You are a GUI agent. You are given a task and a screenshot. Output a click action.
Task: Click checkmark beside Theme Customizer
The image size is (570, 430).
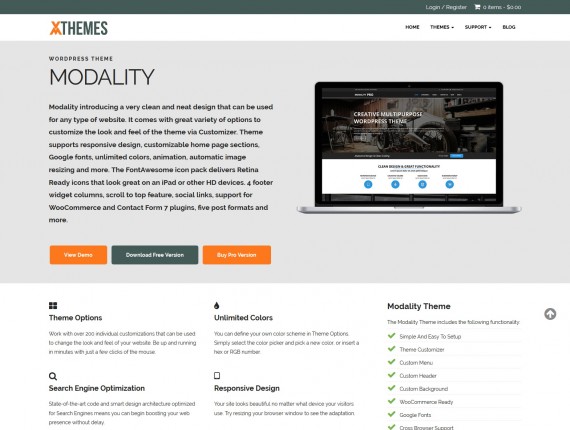pyautogui.click(x=392, y=349)
